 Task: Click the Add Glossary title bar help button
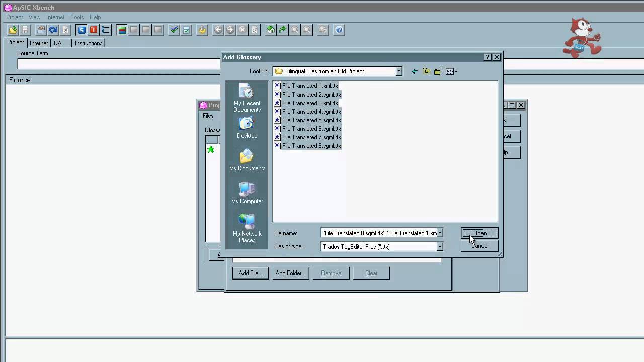tap(487, 57)
